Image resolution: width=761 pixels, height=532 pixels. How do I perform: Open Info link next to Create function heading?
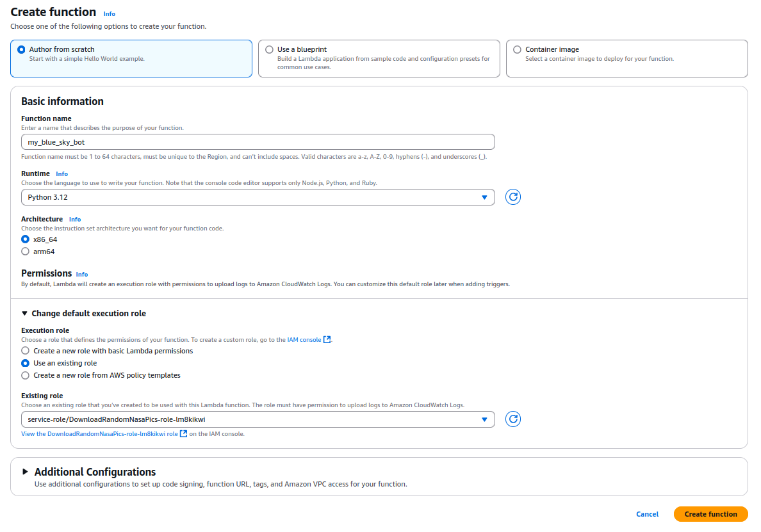click(x=110, y=13)
